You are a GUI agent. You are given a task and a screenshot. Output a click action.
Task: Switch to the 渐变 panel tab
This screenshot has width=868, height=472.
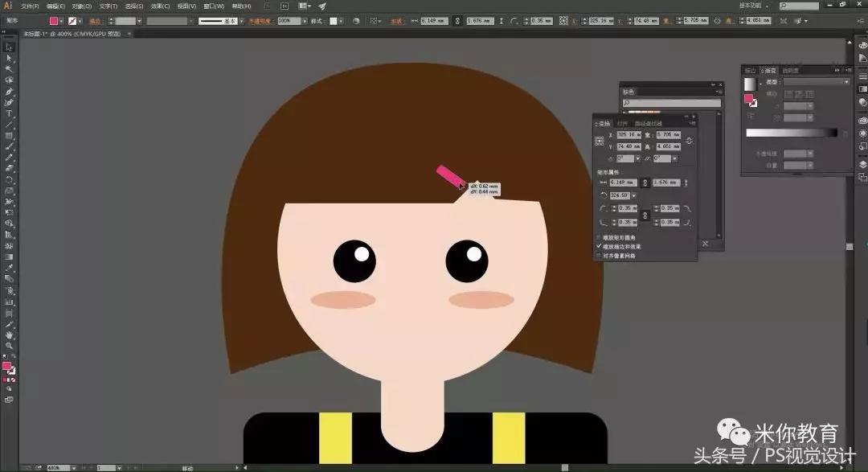click(x=770, y=71)
